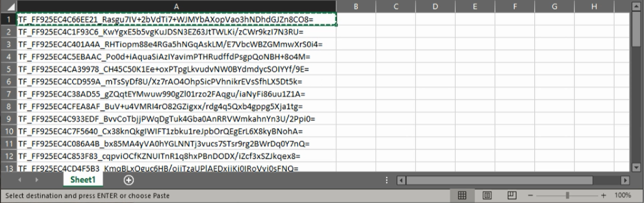644x203 pixels.
Task: Switch to Page Layout view
Action: click(487, 196)
